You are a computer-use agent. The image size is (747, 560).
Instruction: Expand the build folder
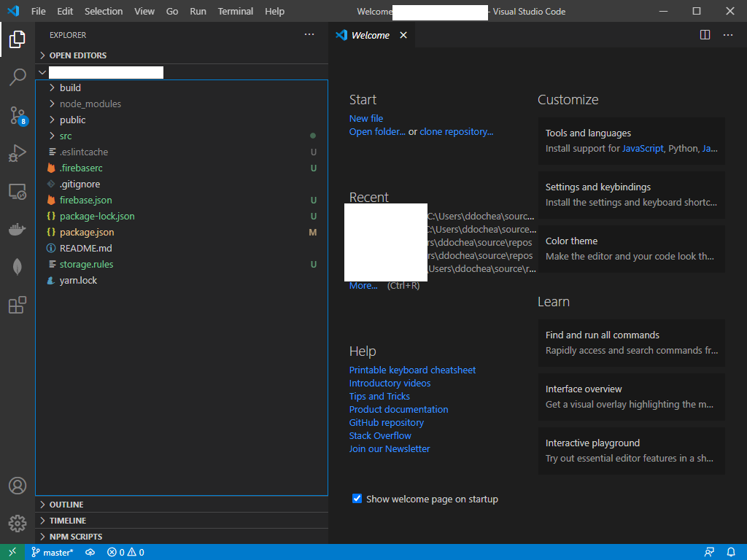coord(182,87)
